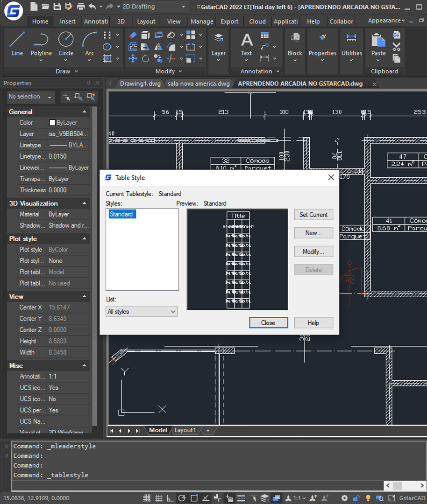
Task: Click the Cut scissors icon
Action: [397, 47]
